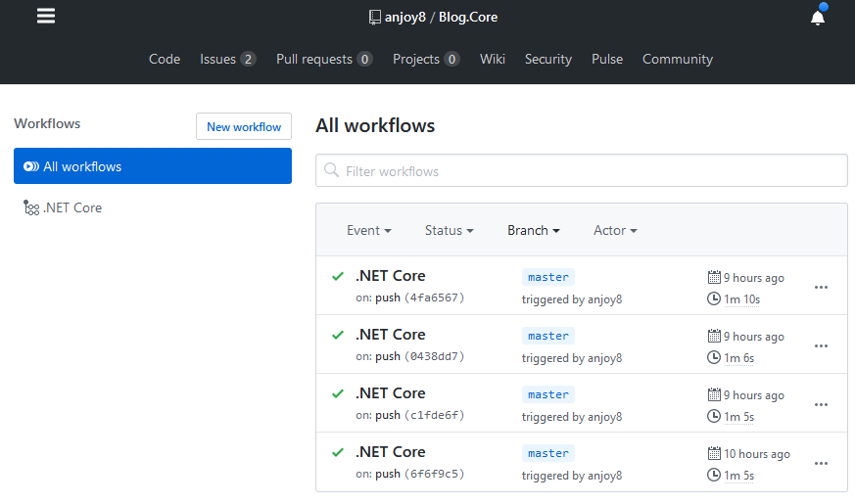
Task: Open the hamburger navigation menu
Action: pos(46,16)
